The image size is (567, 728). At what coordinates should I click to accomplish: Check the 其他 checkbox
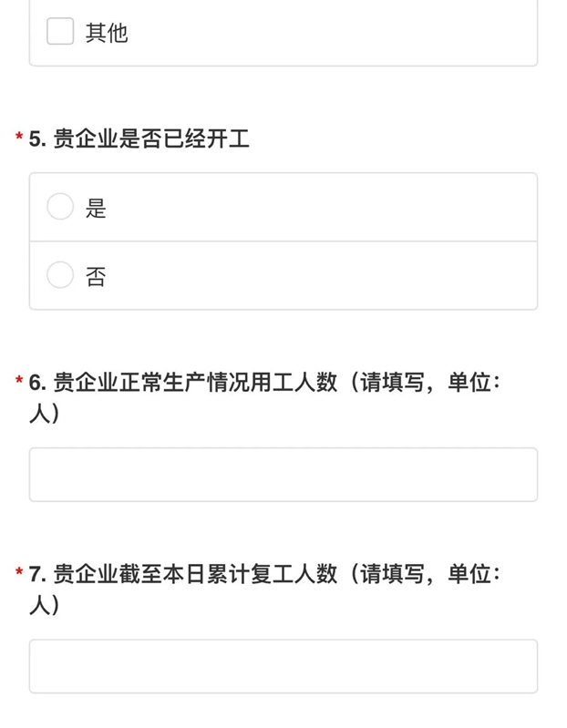(x=60, y=32)
